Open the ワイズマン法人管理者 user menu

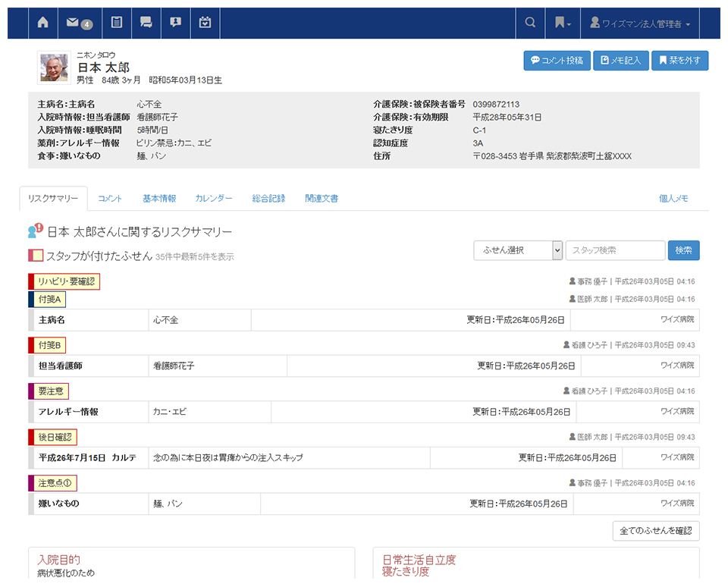coord(640,24)
